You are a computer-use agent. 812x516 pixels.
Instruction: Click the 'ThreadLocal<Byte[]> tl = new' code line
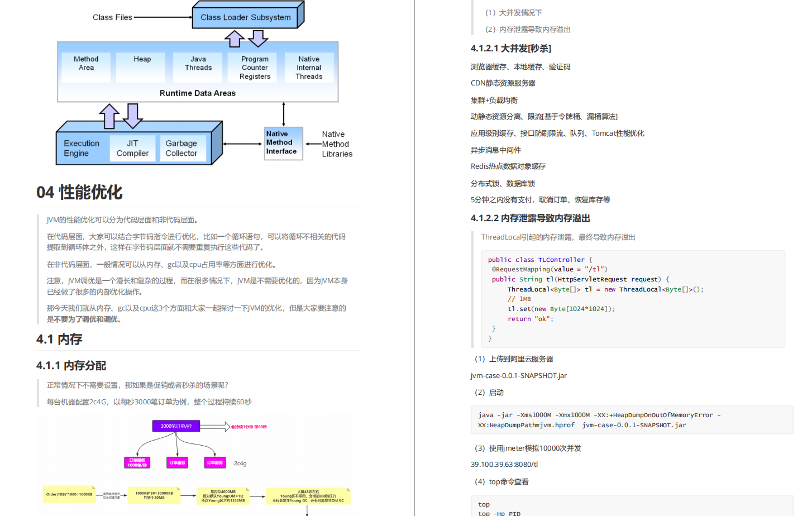605,289
